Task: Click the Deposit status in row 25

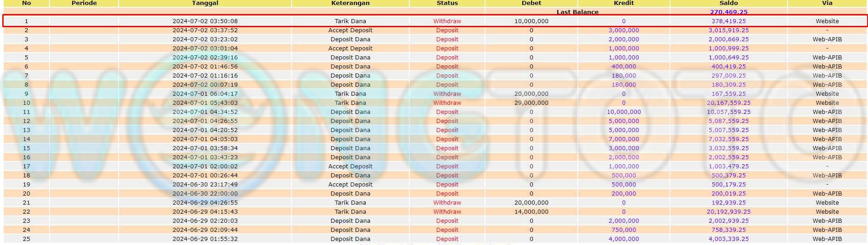Action: click(x=447, y=239)
